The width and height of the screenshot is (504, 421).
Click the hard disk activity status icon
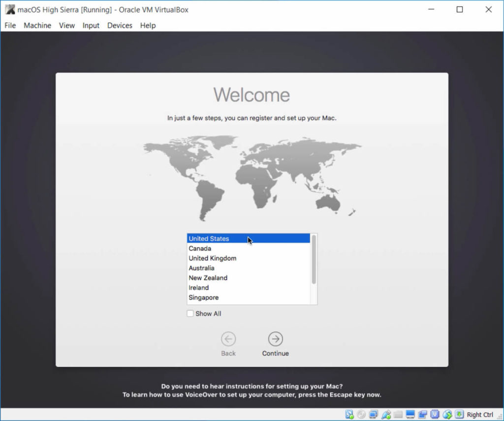click(x=349, y=415)
